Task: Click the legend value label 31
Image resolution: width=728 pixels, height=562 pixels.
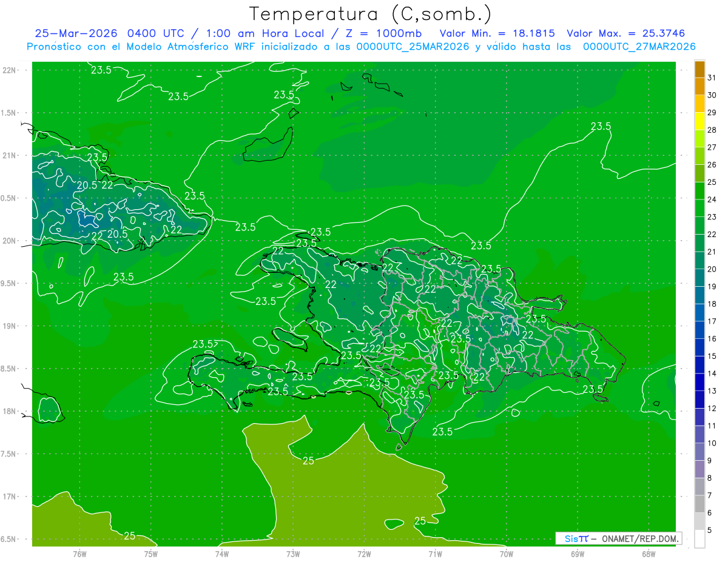Action: (712, 78)
